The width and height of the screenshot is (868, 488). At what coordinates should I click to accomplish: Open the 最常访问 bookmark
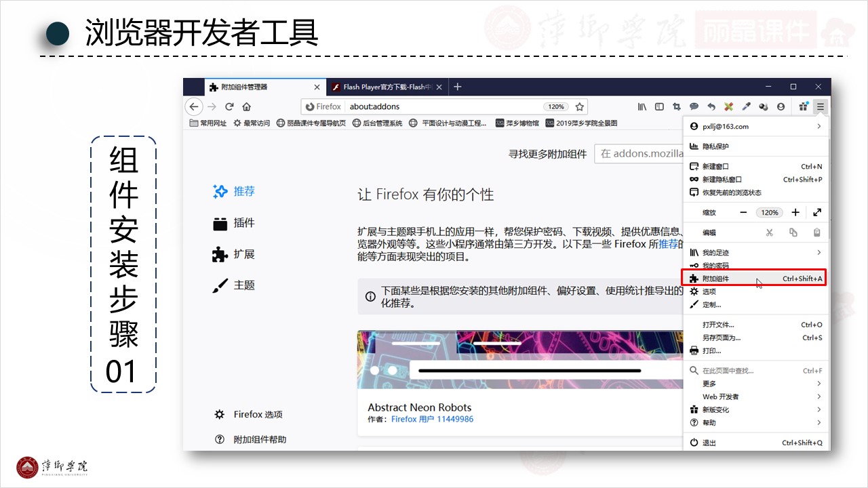click(x=252, y=123)
